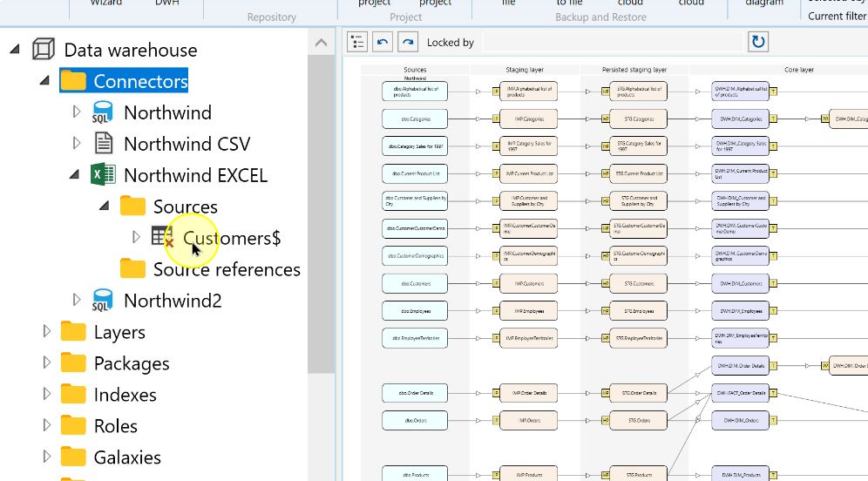Expand the Galaxies folder
Screen dimensions: 868x481
[46, 456]
